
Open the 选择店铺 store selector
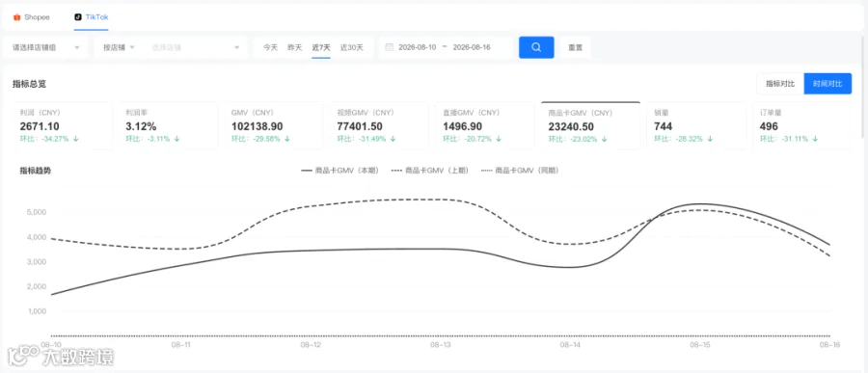click(x=198, y=47)
